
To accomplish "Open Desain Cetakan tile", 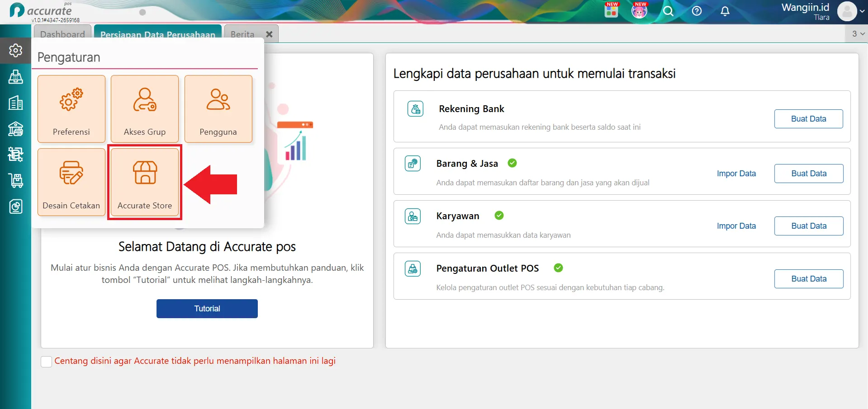I will pos(71,182).
